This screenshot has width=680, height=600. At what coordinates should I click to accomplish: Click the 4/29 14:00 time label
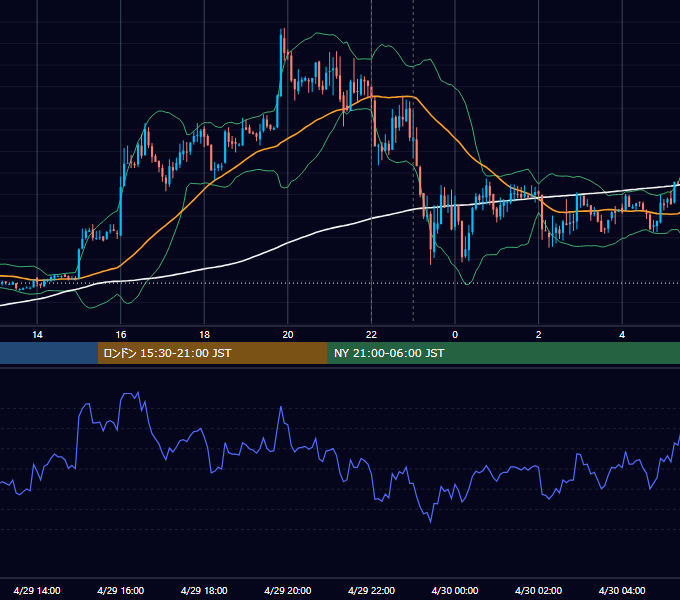pyautogui.click(x=37, y=590)
